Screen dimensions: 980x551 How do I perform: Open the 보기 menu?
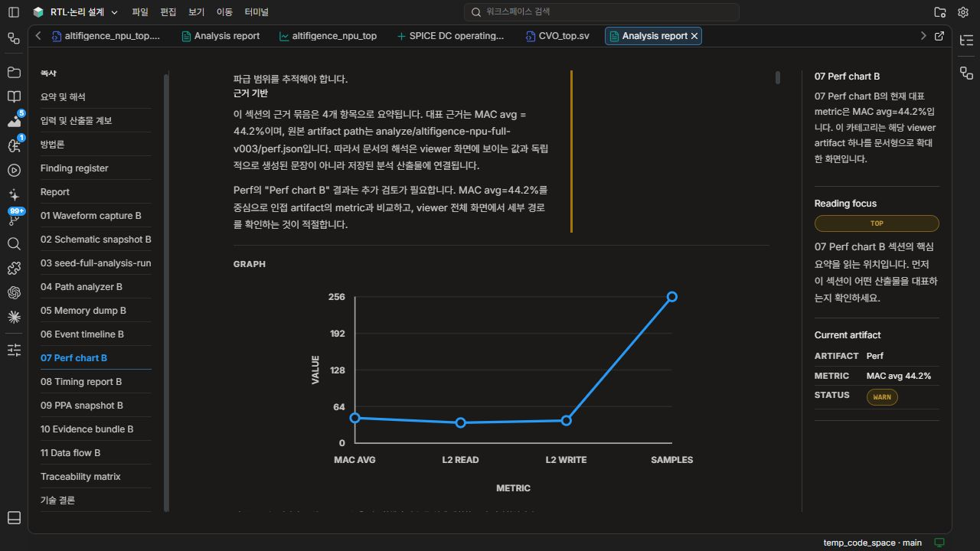click(x=197, y=12)
